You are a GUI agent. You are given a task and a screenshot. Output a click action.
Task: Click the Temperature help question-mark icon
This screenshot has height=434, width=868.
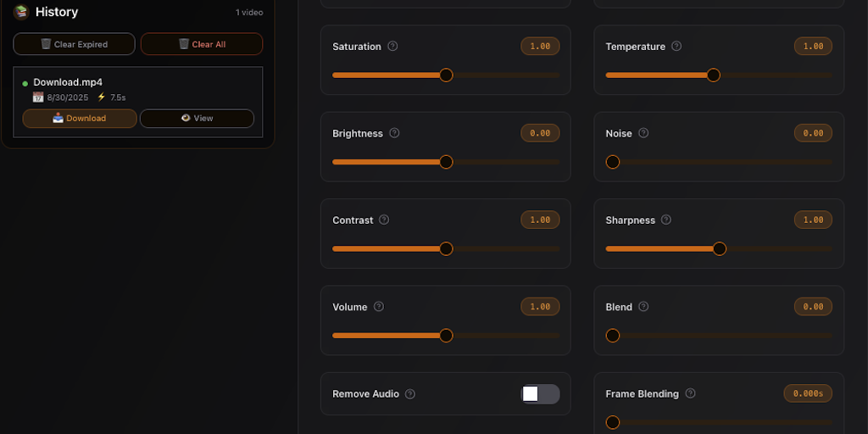coord(676,46)
